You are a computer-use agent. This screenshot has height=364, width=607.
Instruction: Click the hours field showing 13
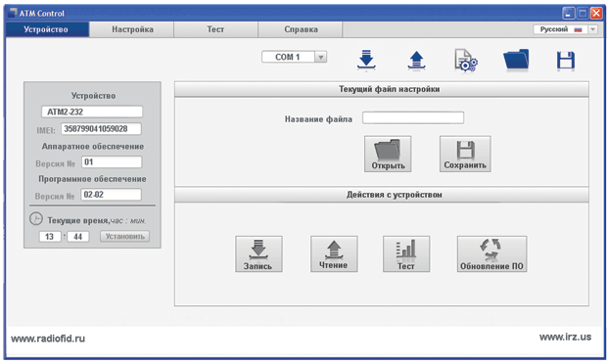click(x=50, y=237)
